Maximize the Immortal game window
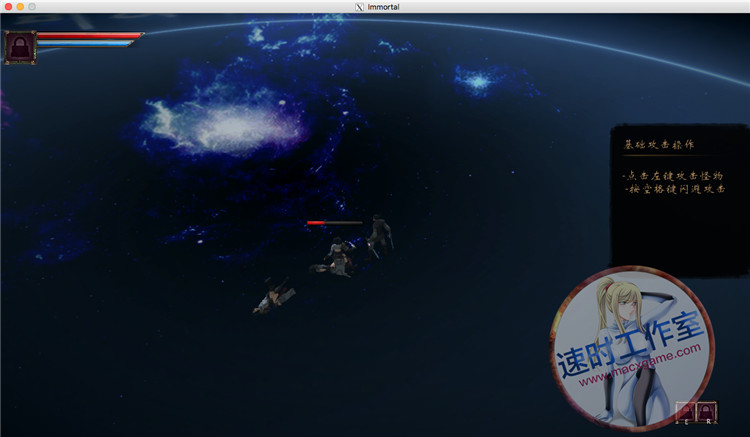The width and height of the screenshot is (750, 437). point(32,7)
